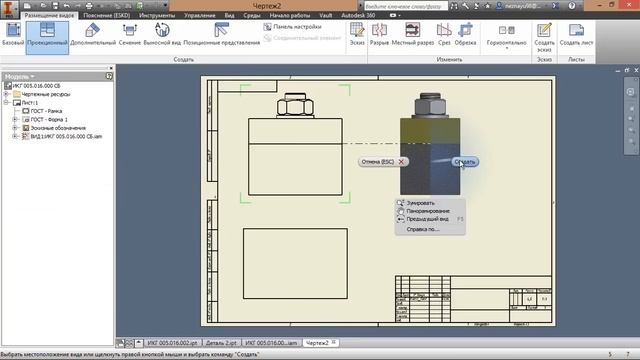Open the Начало работы ribbon tab

(289, 16)
